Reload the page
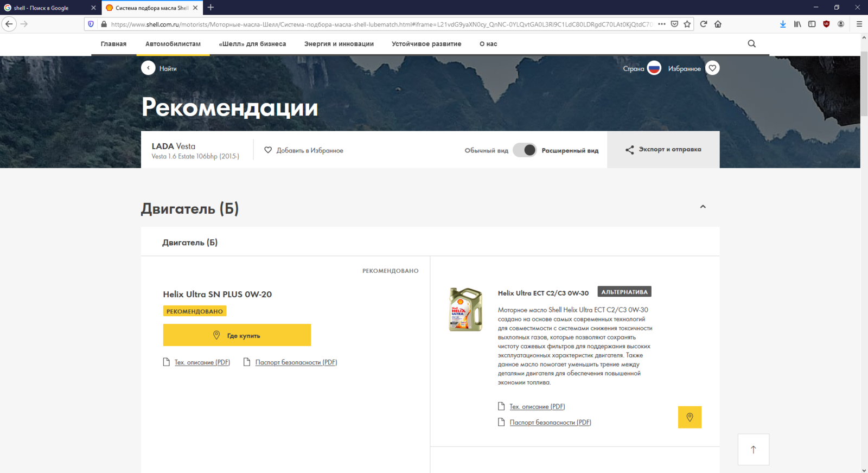The height and width of the screenshot is (473, 868). pyautogui.click(x=704, y=24)
